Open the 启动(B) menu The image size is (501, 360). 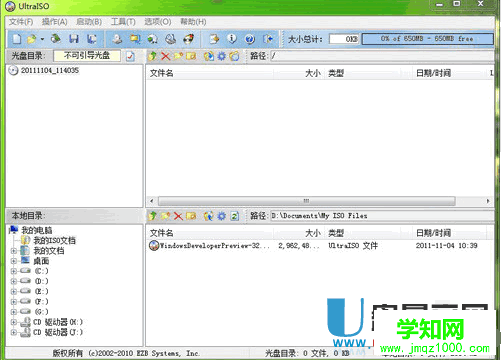(x=89, y=22)
